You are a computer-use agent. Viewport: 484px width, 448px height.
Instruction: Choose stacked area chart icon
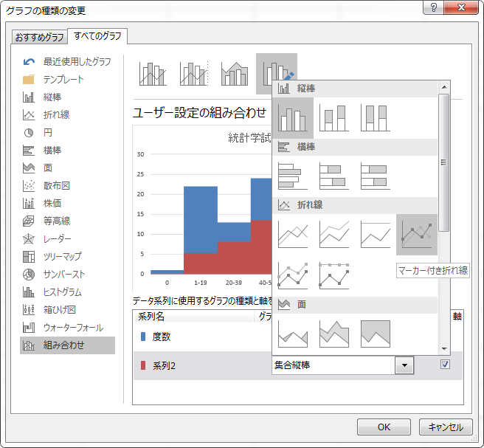(334, 334)
